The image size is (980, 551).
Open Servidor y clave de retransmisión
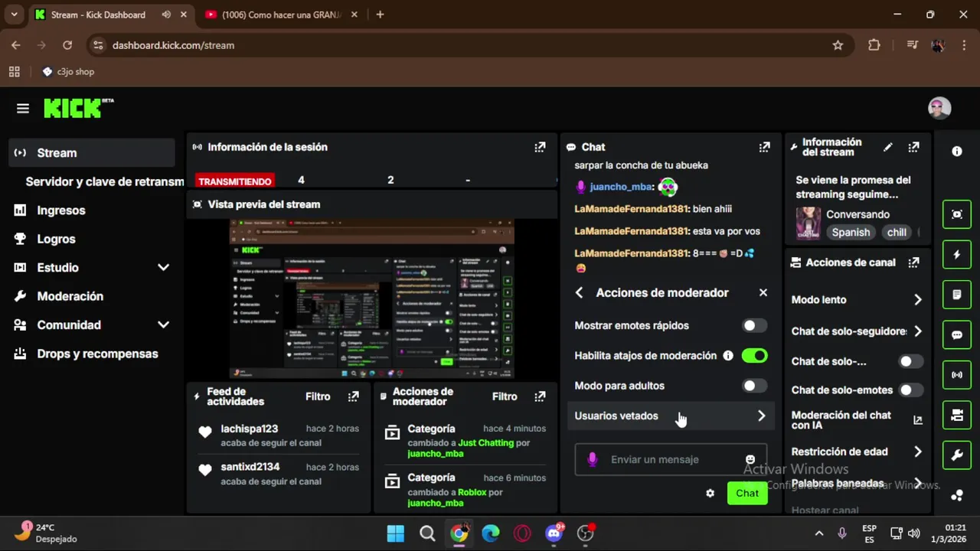(x=104, y=181)
